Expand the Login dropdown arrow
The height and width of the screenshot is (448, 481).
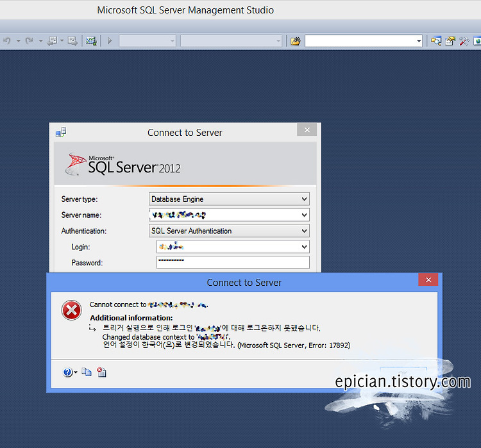point(304,247)
